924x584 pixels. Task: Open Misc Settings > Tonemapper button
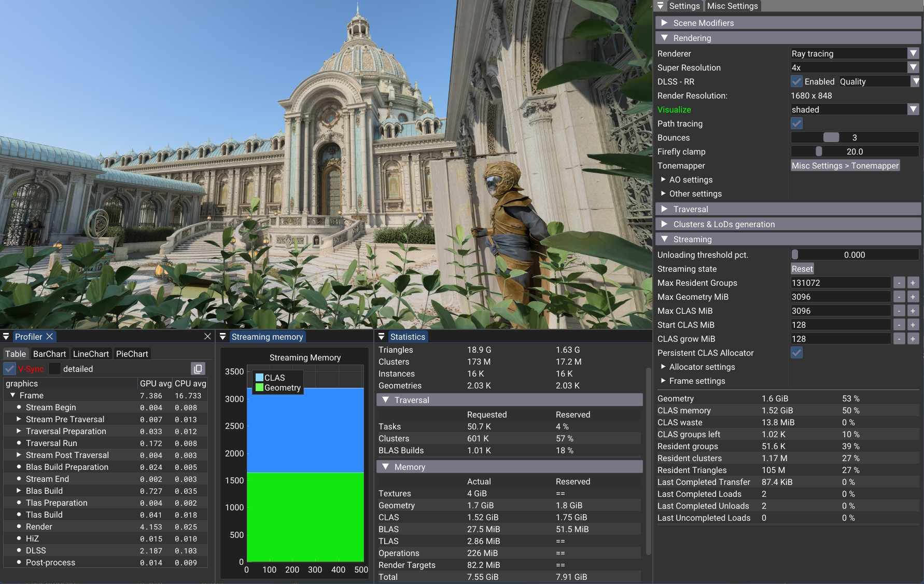point(845,165)
